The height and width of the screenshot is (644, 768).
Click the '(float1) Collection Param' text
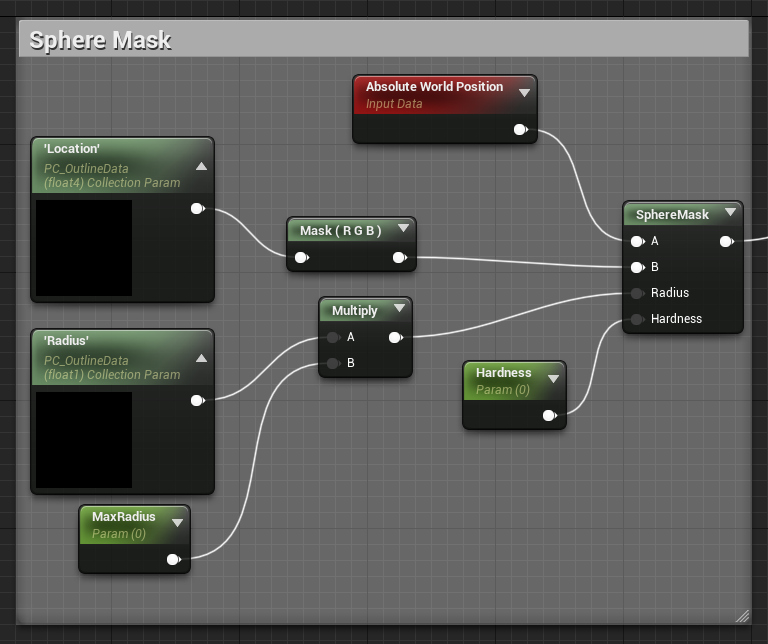[112, 375]
